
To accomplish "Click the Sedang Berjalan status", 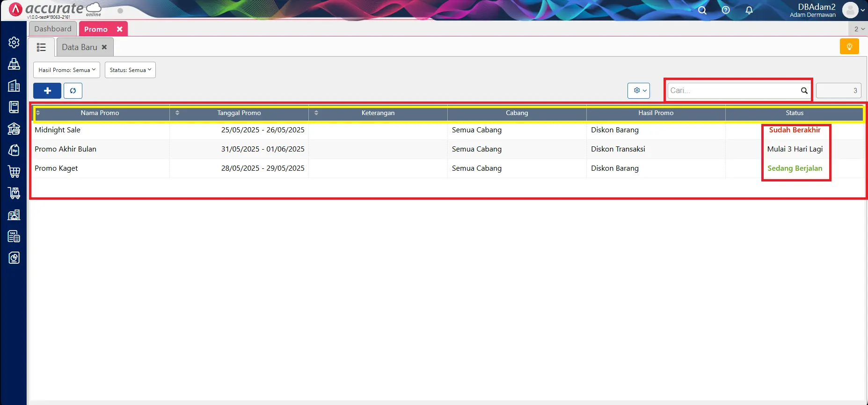I will tap(795, 168).
